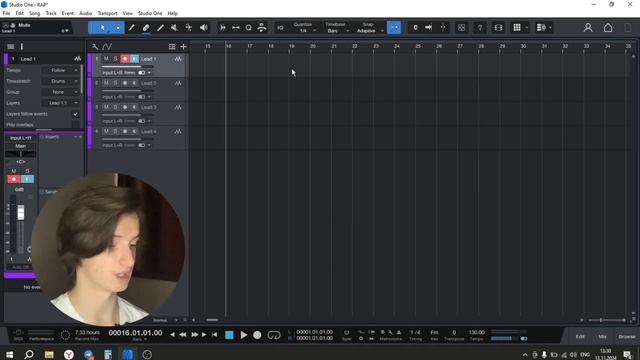Expand Lead 1 input channel dropdown arrow
640x360 pixels.
(149, 73)
